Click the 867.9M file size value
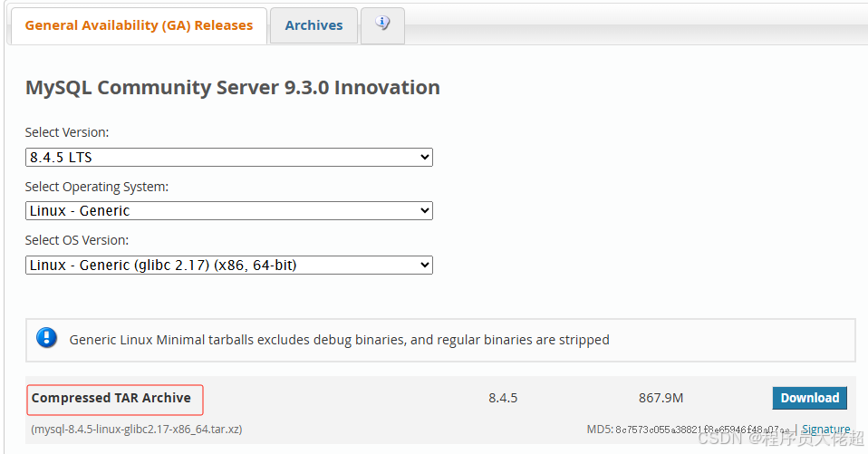This screenshot has height=454, width=868. click(x=661, y=398)
